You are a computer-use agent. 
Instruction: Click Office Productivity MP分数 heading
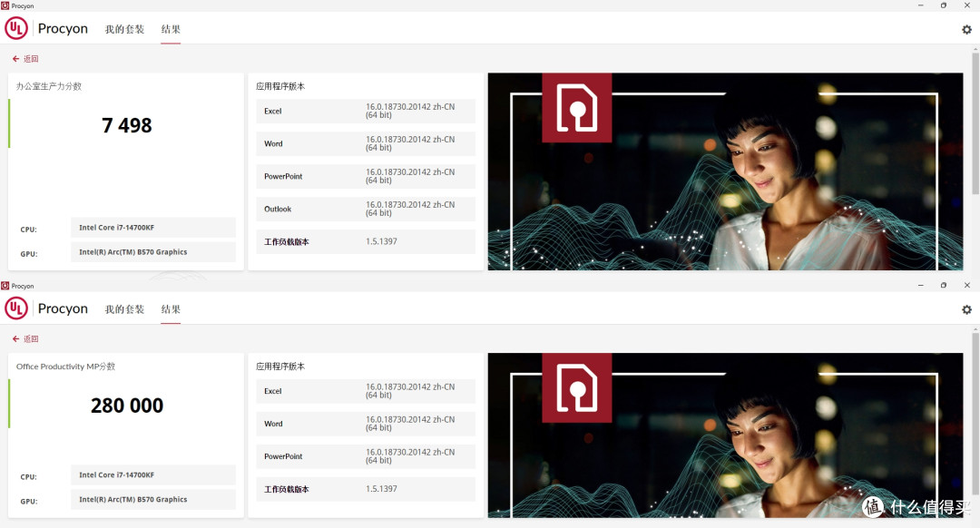point(65,367)
